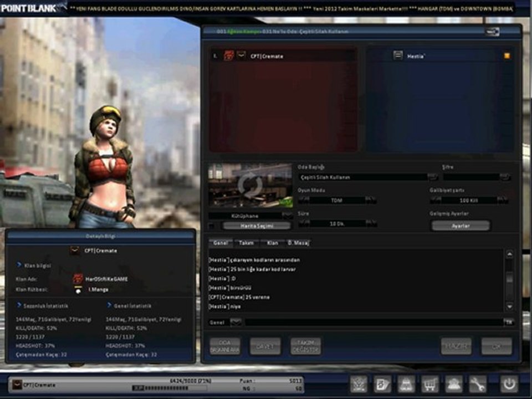Click the TAKIM DEĞİŞTİR button
Screen dimensions: 532x399
tap(305, 346)
